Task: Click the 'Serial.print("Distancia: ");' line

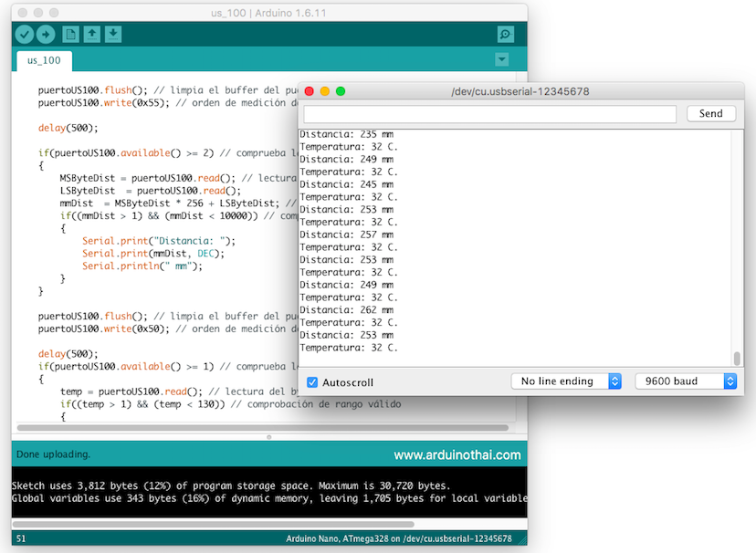Action: 159,241
